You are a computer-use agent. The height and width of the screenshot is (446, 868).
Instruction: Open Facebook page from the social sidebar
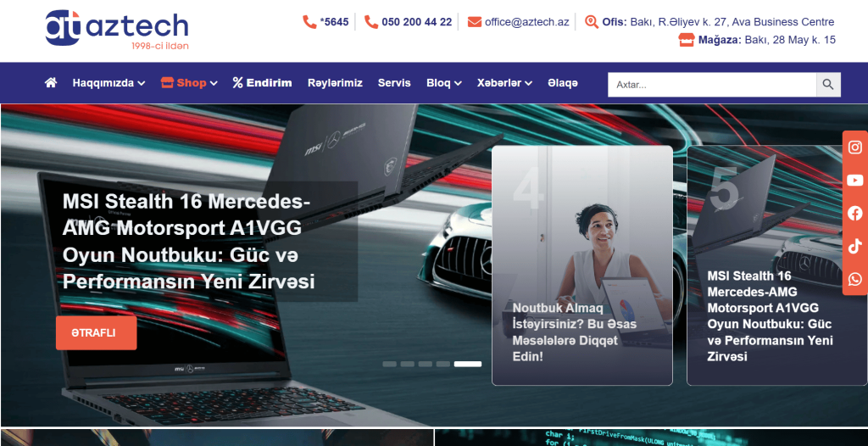click(x=854, y=213)
